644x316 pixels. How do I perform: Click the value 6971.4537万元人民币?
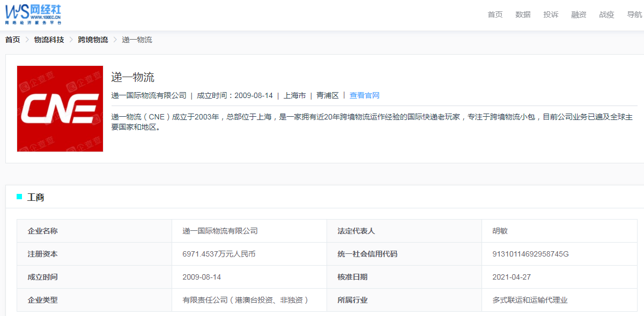click(x=219, y=254)
